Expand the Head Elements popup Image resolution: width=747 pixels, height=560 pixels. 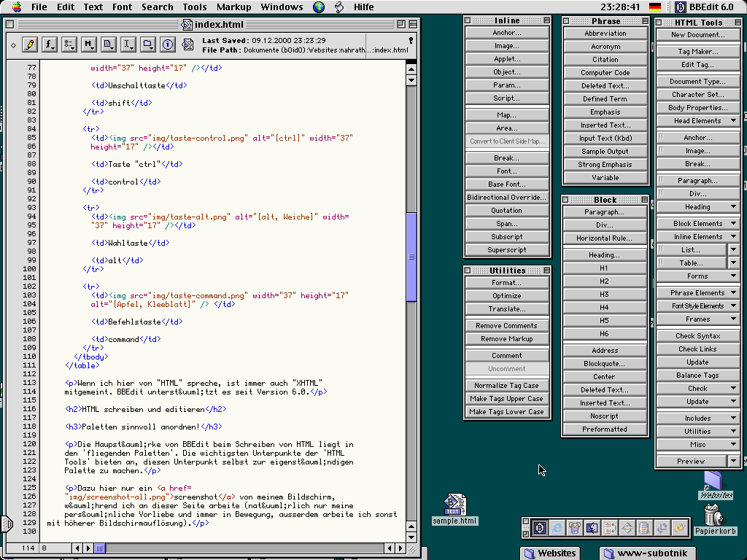coord(698,121)
